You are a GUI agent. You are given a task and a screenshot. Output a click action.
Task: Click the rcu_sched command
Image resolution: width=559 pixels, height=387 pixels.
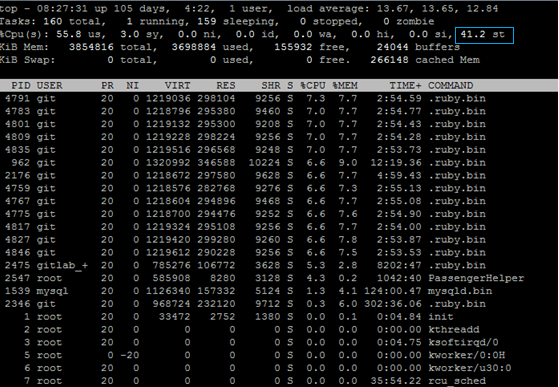click(457, 381)
